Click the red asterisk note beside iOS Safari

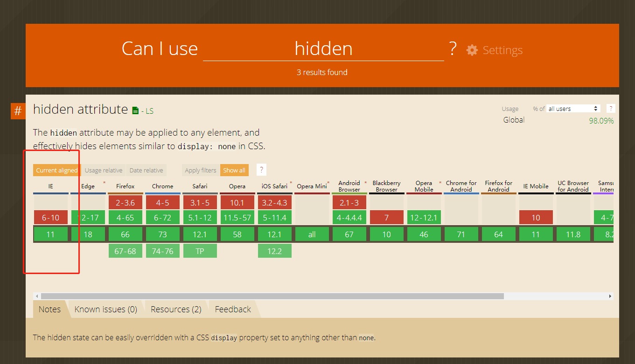[291, 183]
